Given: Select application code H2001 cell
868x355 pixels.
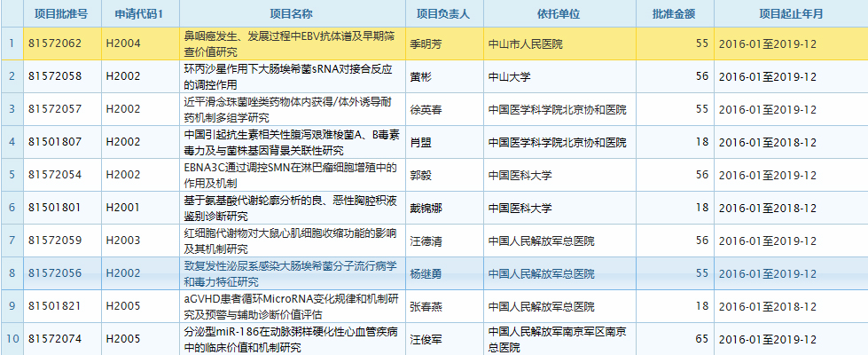Looking at the screenshot, I should (123, 208).
